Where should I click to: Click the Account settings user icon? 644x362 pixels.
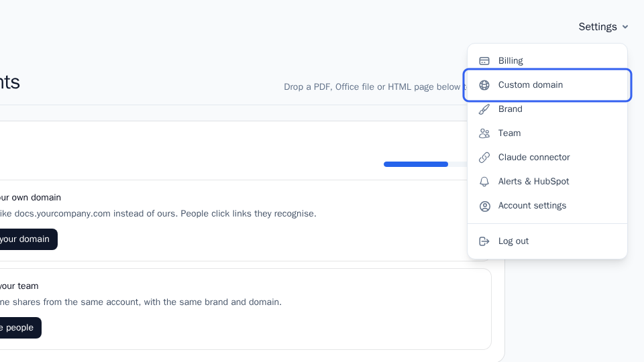(484, 206)
